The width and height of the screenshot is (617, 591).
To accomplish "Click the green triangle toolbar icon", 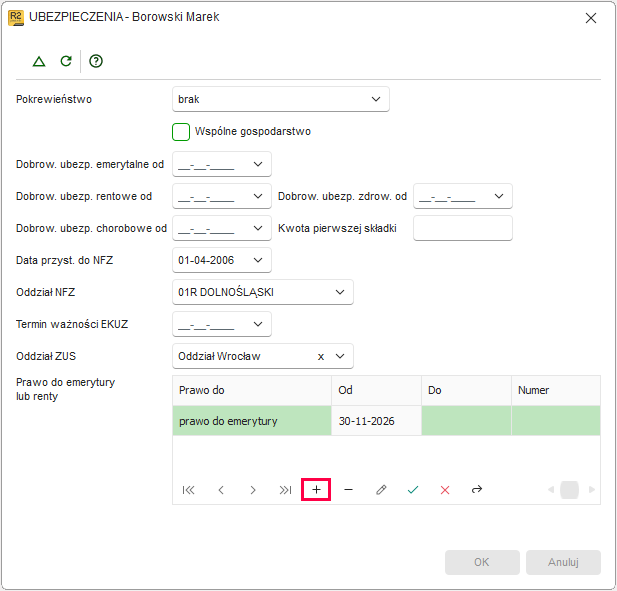I will (x=39, y=61).
